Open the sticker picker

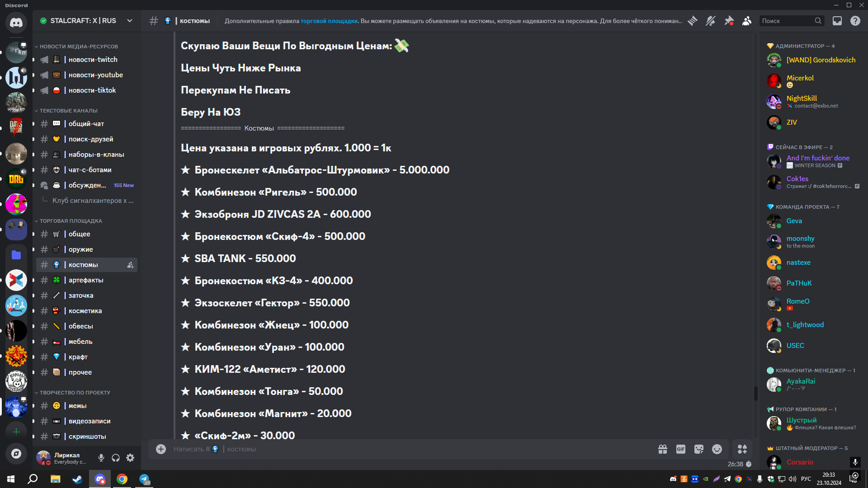click(699, 449)
